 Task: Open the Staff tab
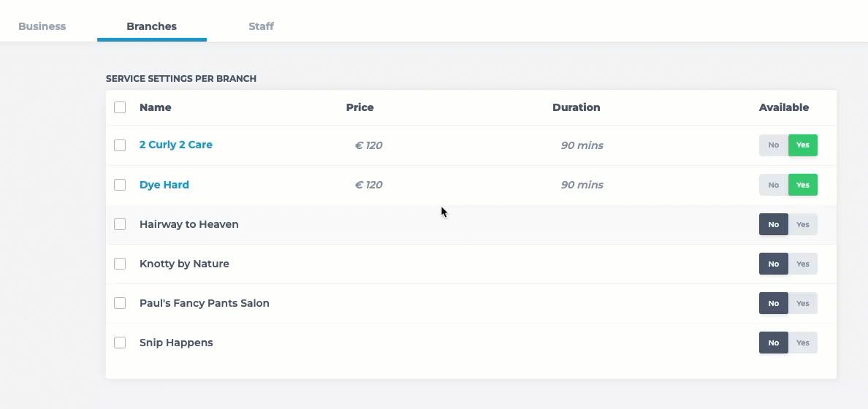[x=261, y=26]
